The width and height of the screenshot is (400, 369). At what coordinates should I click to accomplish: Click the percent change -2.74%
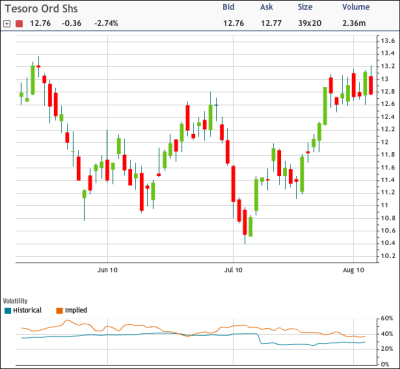(106, 23)
